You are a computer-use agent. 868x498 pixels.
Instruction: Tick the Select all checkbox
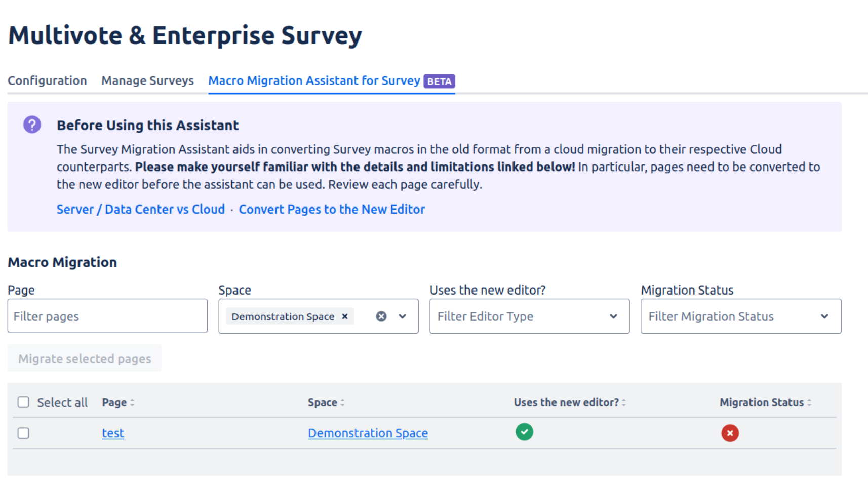click(23, 402)
